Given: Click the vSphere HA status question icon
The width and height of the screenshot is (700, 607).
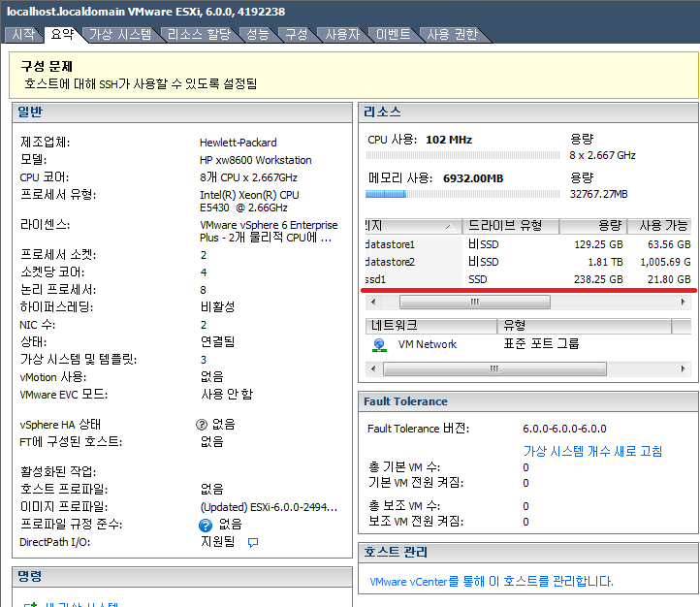Looking at the screenshot, I should (202, 425).
